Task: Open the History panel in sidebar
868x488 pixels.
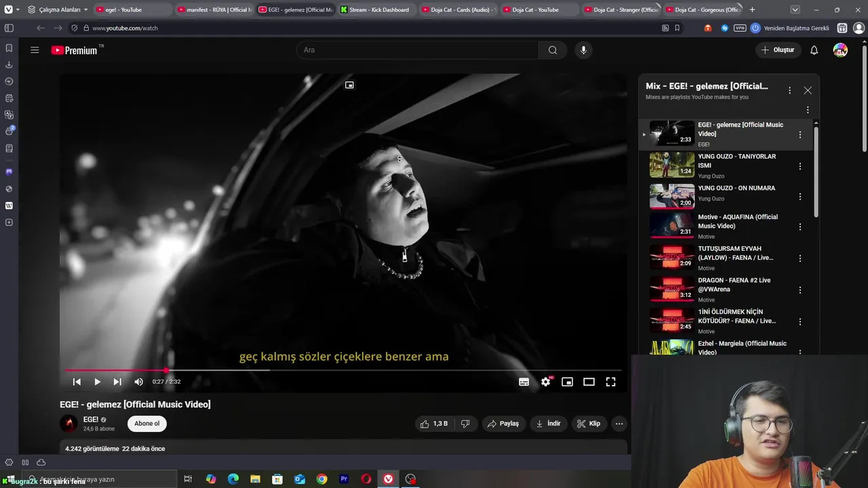Action: click(9, 81)
